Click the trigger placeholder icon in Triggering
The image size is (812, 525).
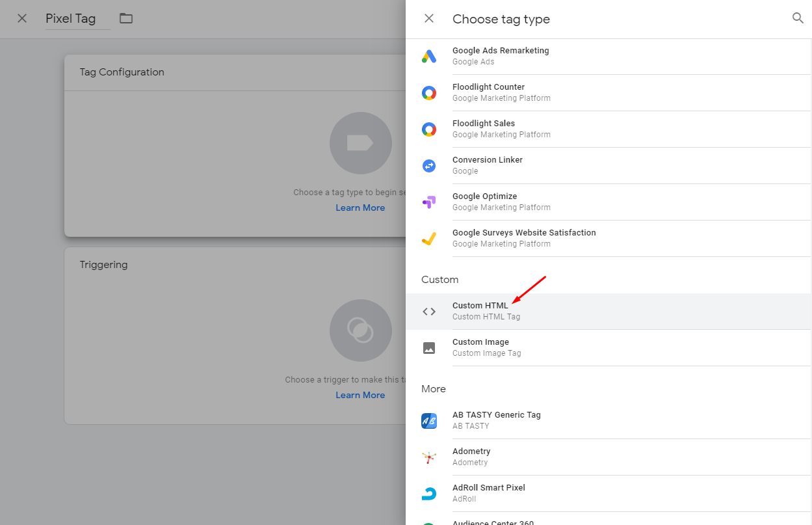361,330
